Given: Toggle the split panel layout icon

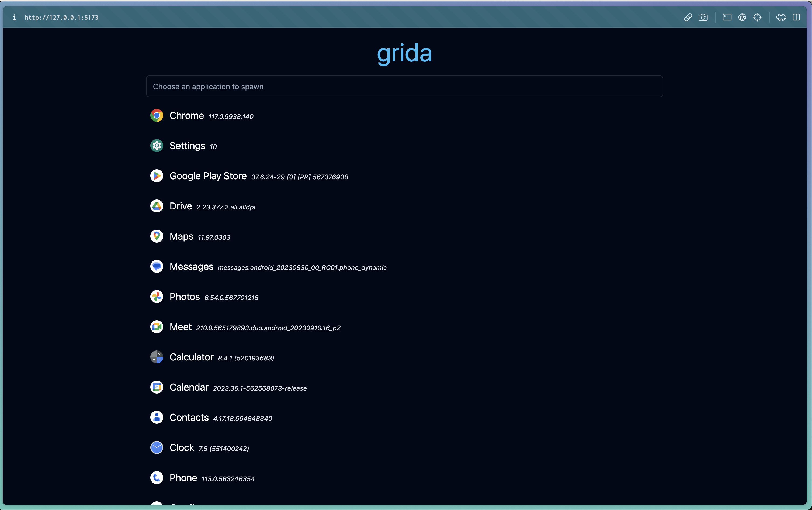Looking at the screenshot, I should [x=796, y=17].
